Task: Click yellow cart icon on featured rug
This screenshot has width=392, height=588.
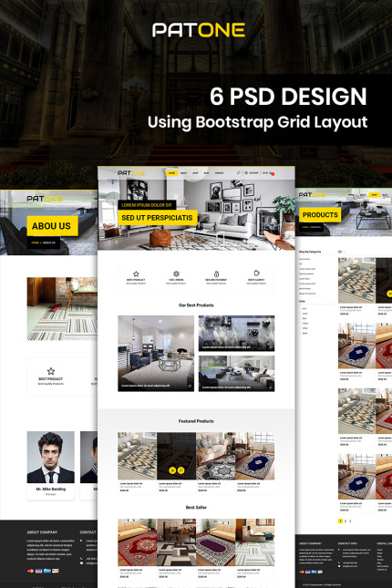Action: 172,470
